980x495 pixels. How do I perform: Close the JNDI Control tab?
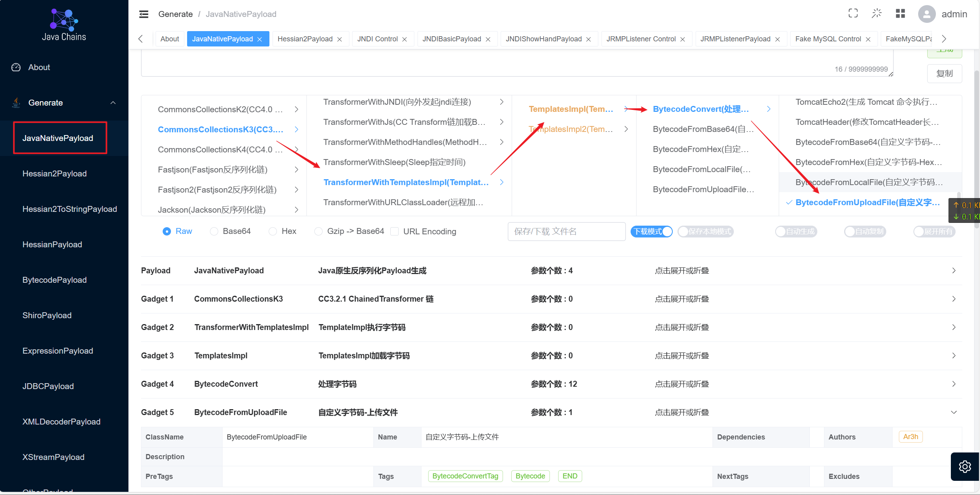[x=405, y=39]
